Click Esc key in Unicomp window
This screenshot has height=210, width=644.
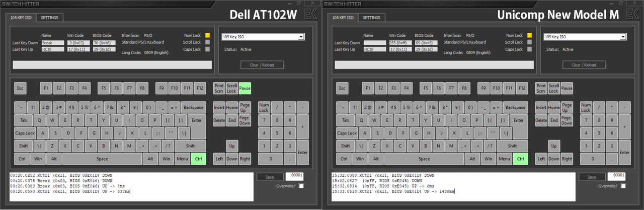(x=343, y=88)
